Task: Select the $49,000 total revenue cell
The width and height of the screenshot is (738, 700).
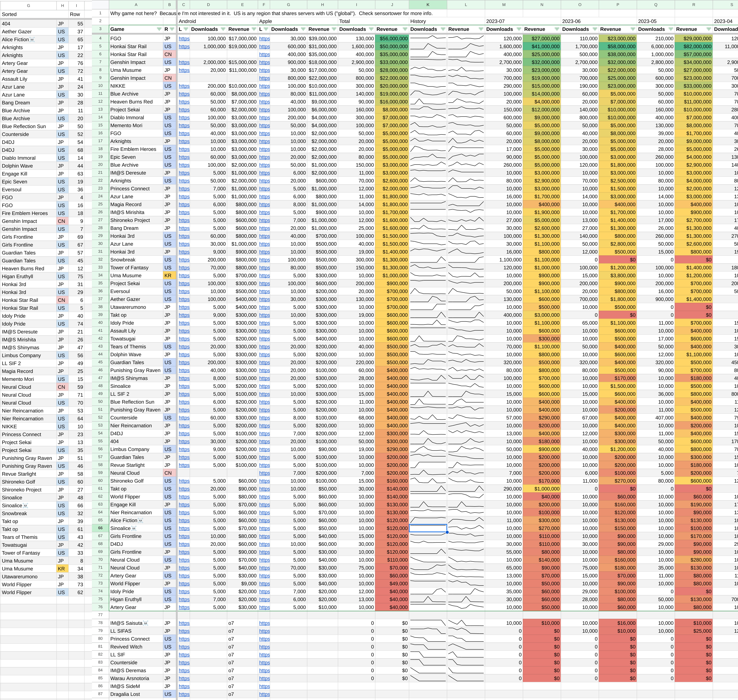Action: click(392, 584)
